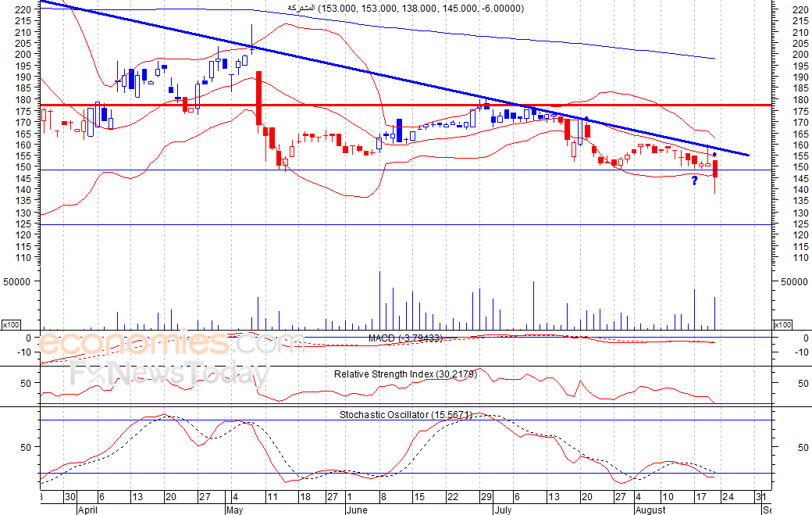Click the 50000 volume label on left axis
The height and width of the screenshot is (515, 812).
(18, 281)
